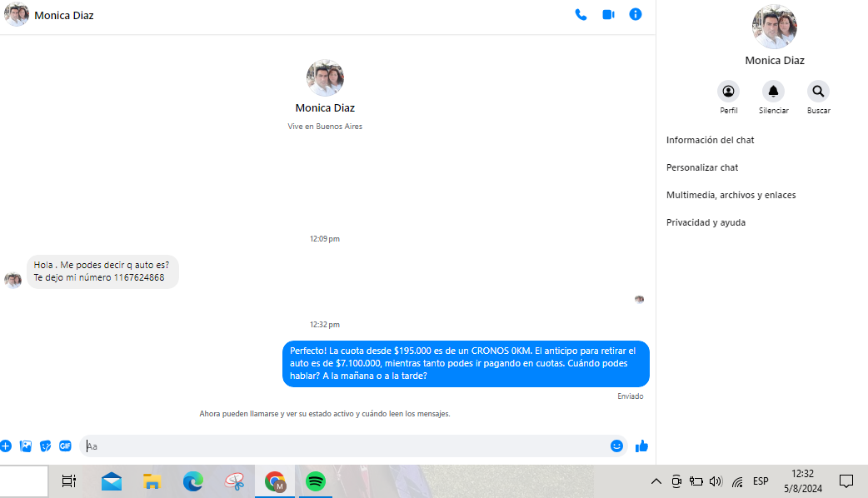Screen dimensions: 868x498
Task: Open the emoji picker in message box
Action: tap(616, 446)
